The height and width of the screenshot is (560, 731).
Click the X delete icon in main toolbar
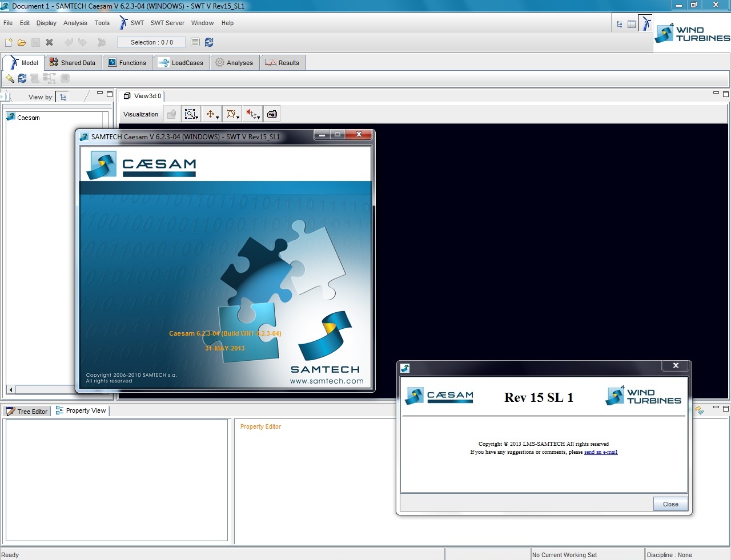tap(49, 42)
